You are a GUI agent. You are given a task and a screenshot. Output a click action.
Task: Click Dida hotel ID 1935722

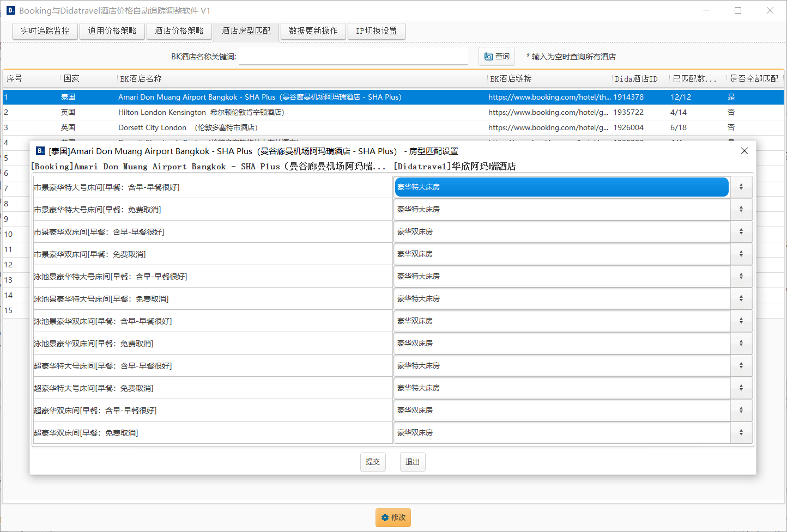[x=628, y=112]
